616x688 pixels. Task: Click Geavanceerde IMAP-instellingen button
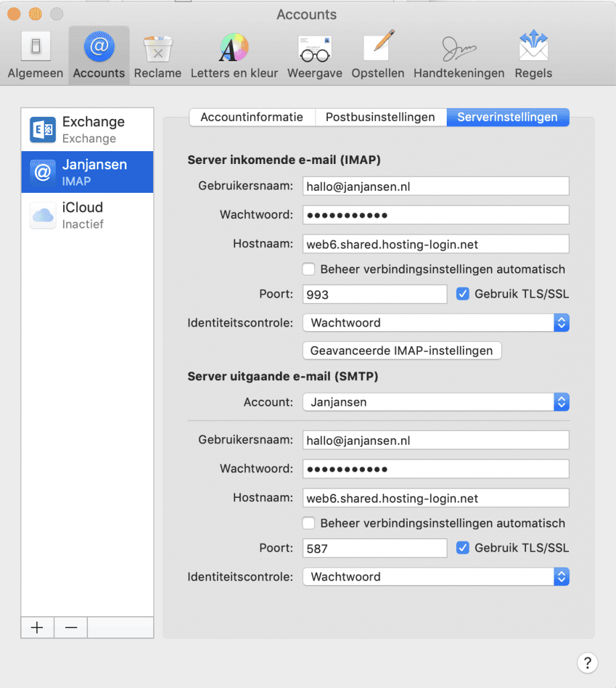point(402,350)
